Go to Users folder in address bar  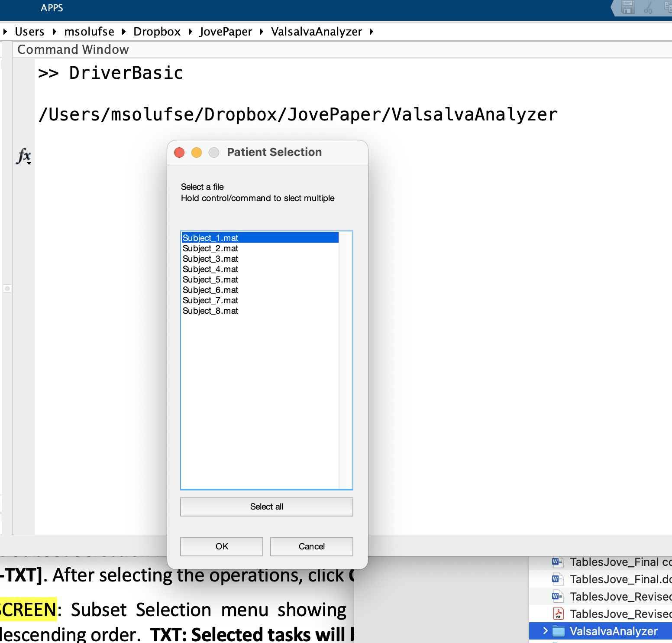(29, 32)
